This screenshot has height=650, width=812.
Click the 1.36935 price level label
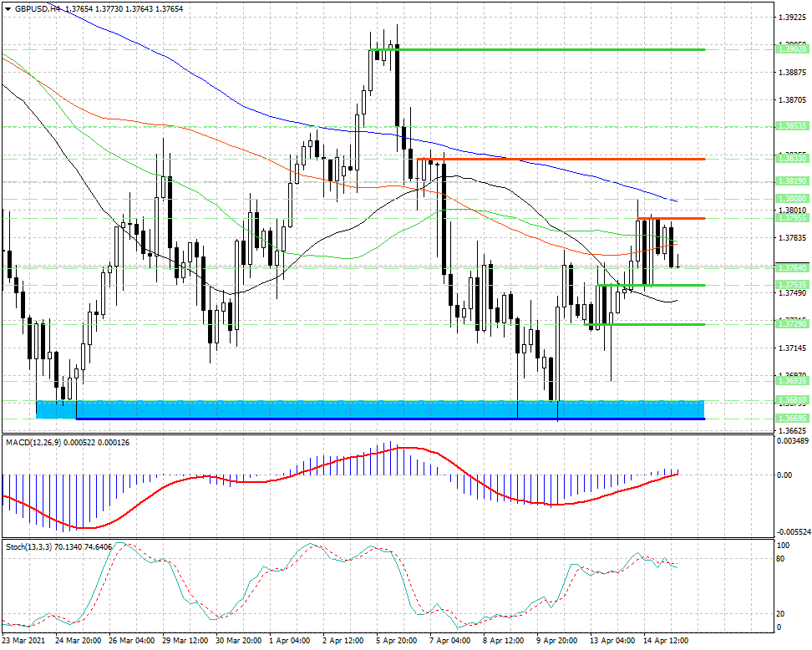[792, 381]
